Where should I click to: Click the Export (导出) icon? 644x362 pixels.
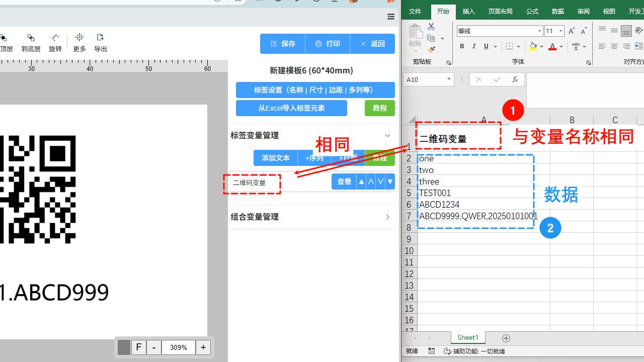point(101,43)
